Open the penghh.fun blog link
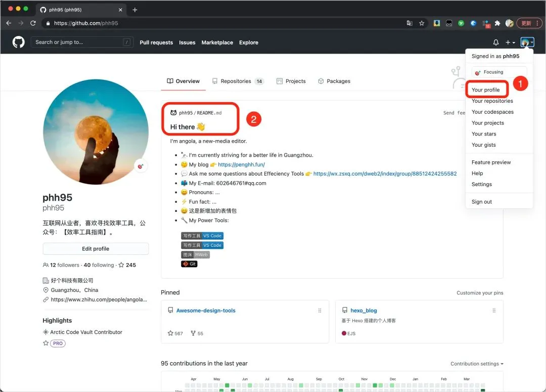This screenshot has height=392, width=546. coord(241,164)
